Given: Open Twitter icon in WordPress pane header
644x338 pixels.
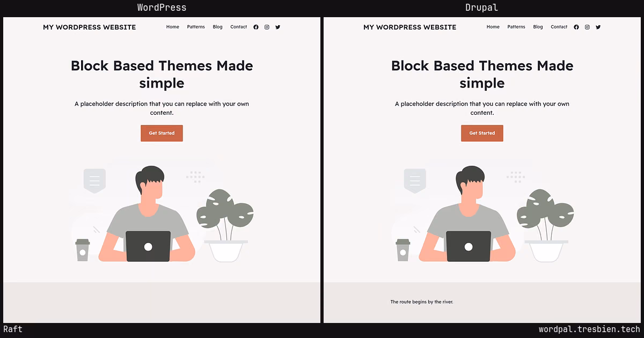Looking at the screenshot, I should (x=277, y=27).
